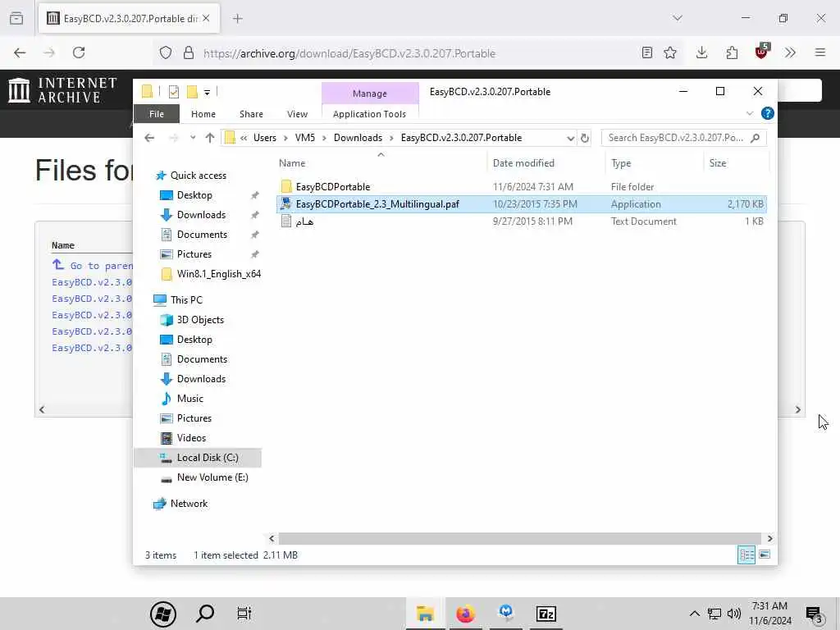Click Downloads in Explorer breadcrumb path

click(x=358, y=138)
